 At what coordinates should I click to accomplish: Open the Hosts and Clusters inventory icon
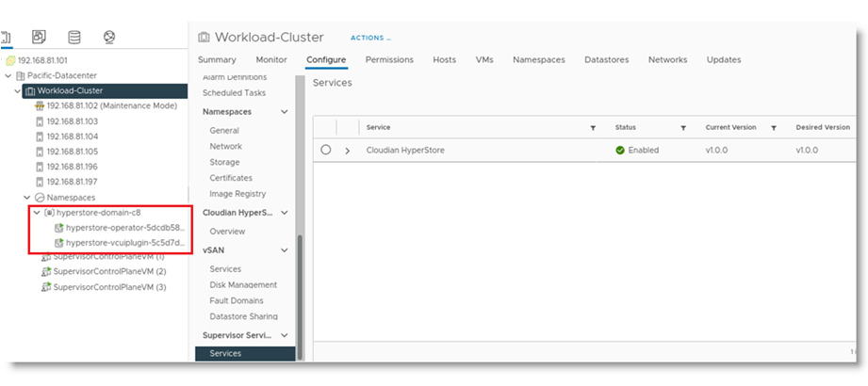click(x=5, y=37)
